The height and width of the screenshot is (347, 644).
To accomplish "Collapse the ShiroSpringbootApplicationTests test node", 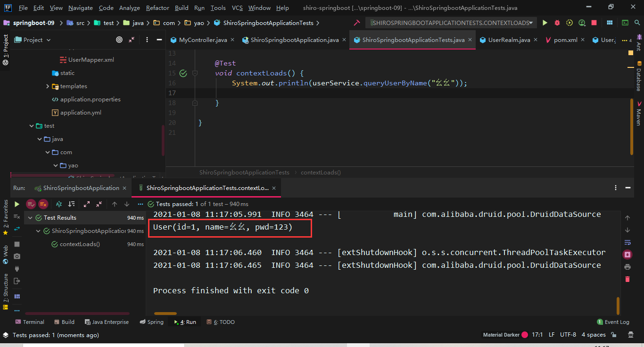I will tap(39, 231).
